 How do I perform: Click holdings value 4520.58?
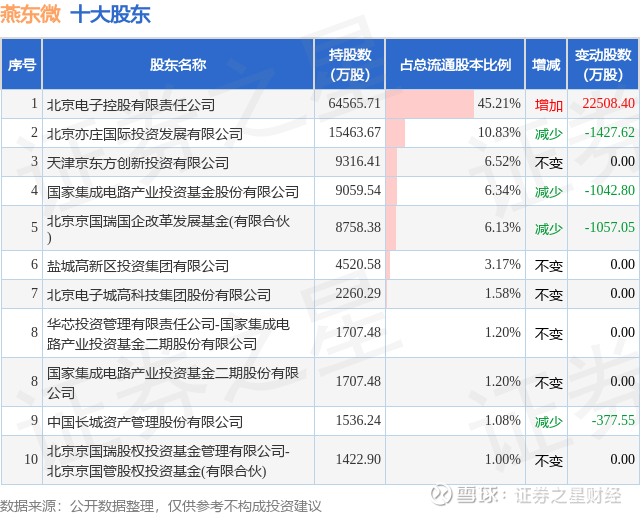click(358, 264)
